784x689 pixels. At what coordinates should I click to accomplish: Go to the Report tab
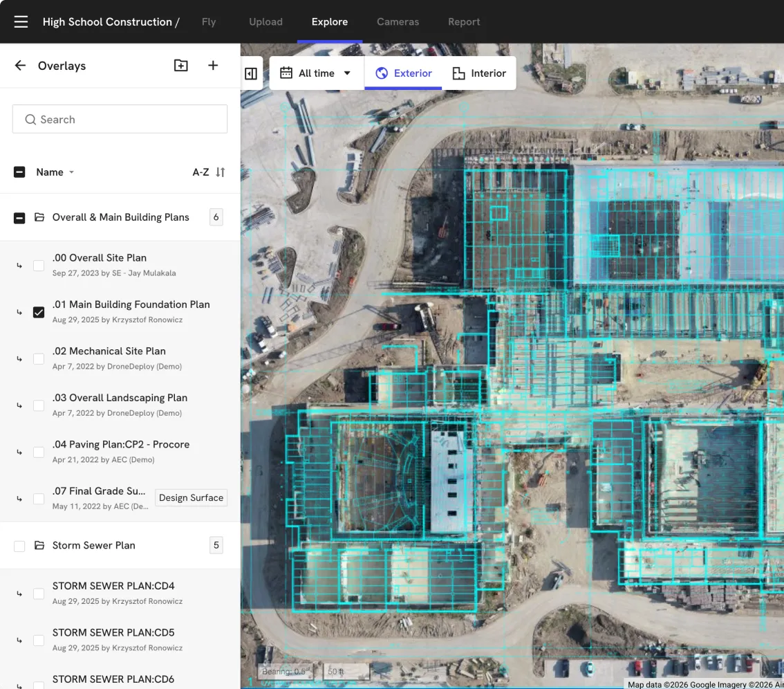tap(464, 22)
